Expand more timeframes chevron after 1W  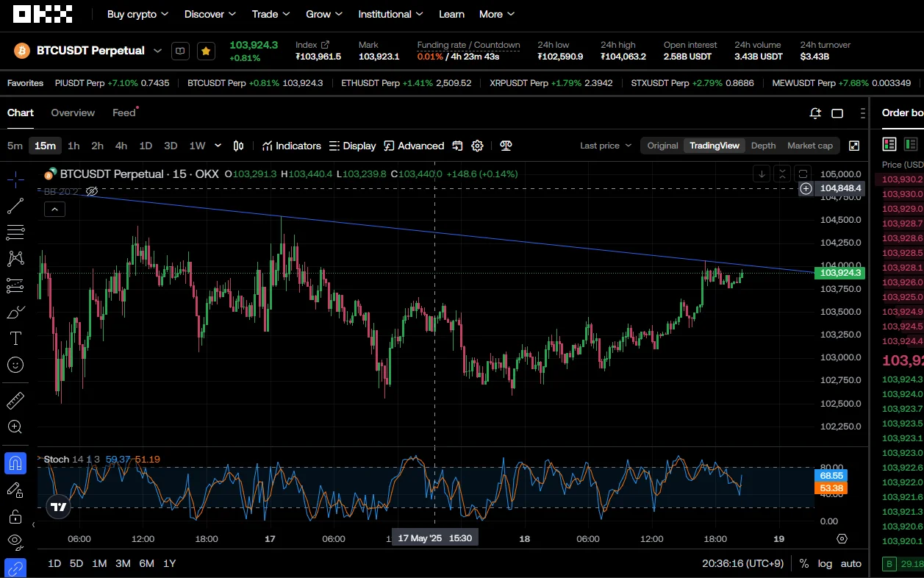218,146
